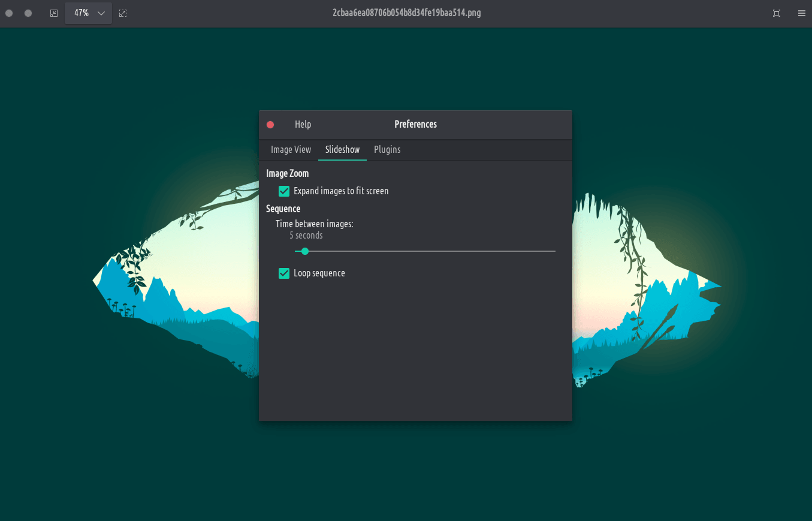Toggle fullscreen view icon in header bar
This screenshot has width=812, height=521.
pyautogui.click(x=777, y=13)
